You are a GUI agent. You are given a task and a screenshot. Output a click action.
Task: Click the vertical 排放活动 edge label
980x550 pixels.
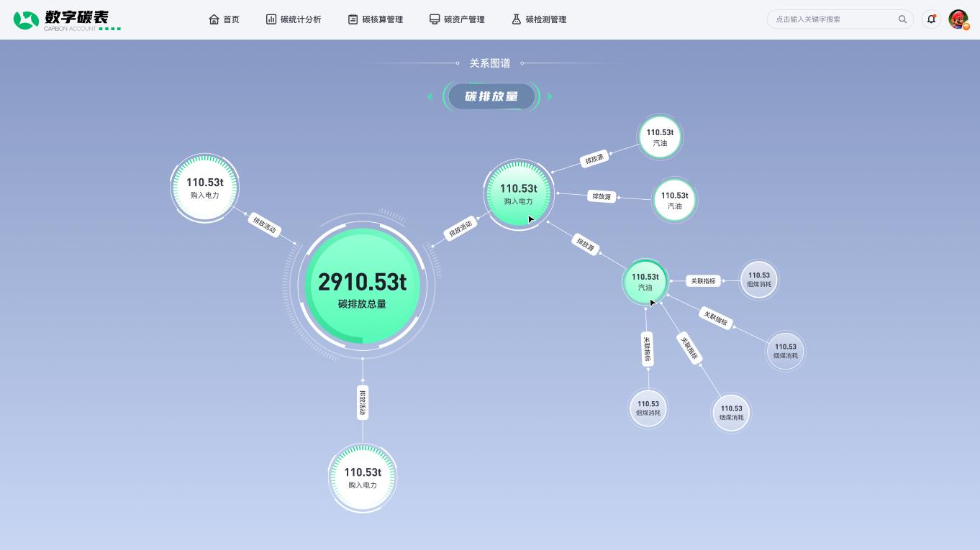click(363, 402)
